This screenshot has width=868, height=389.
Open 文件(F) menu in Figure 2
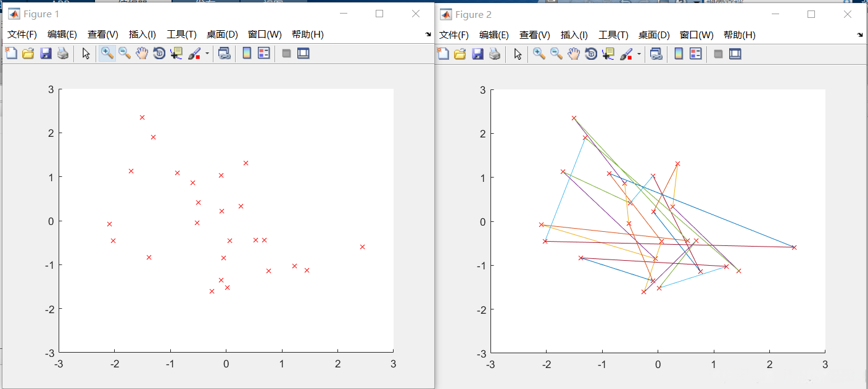pos(454,35)
